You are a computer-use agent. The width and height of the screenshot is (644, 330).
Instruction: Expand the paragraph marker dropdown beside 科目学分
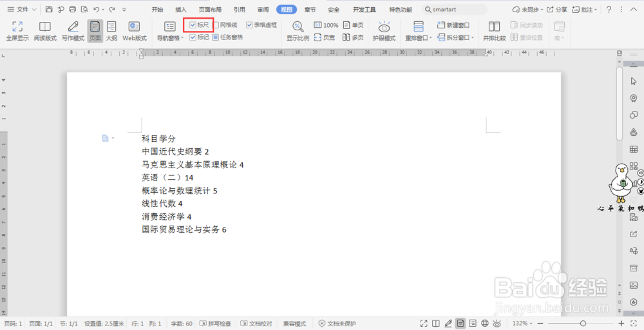pos(113,138)
